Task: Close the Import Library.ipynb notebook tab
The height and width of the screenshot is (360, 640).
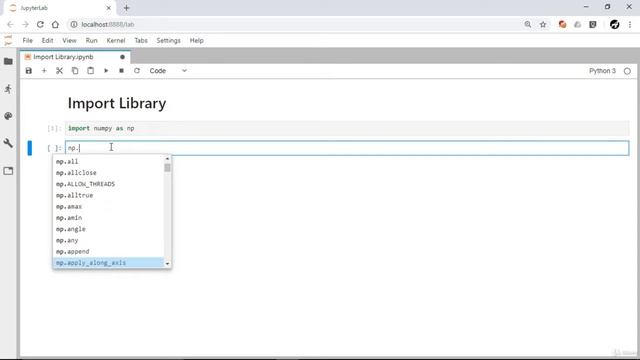Action: point(122,57)
